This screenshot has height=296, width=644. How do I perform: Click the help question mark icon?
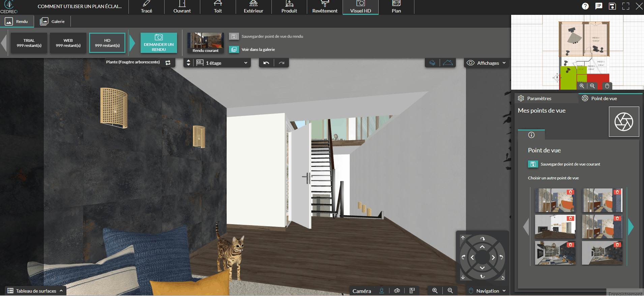[x=585, y=6]
